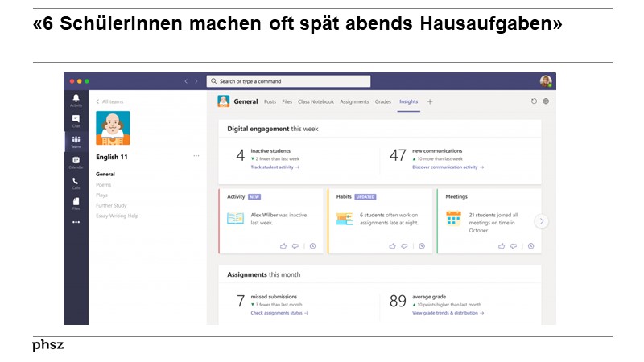This screenshot has height=362, width=644.
Task: Go back to All teams
Action: click(109, 101)
